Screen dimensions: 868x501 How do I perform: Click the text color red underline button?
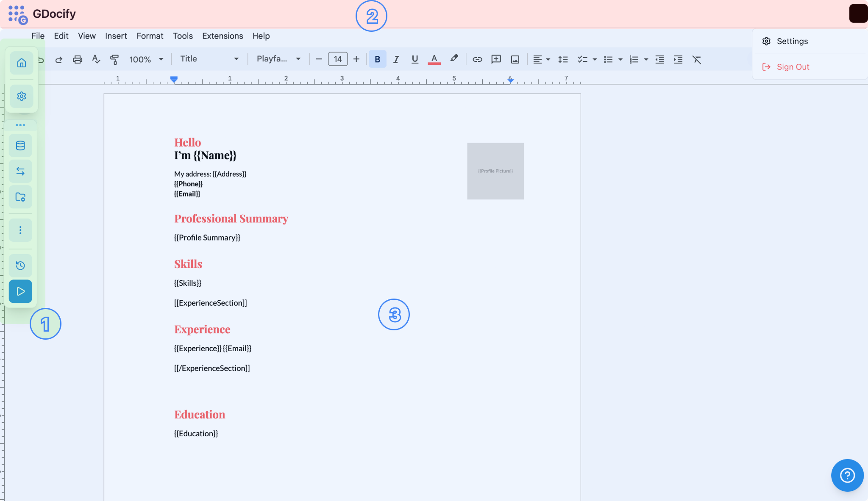[434, 59]
